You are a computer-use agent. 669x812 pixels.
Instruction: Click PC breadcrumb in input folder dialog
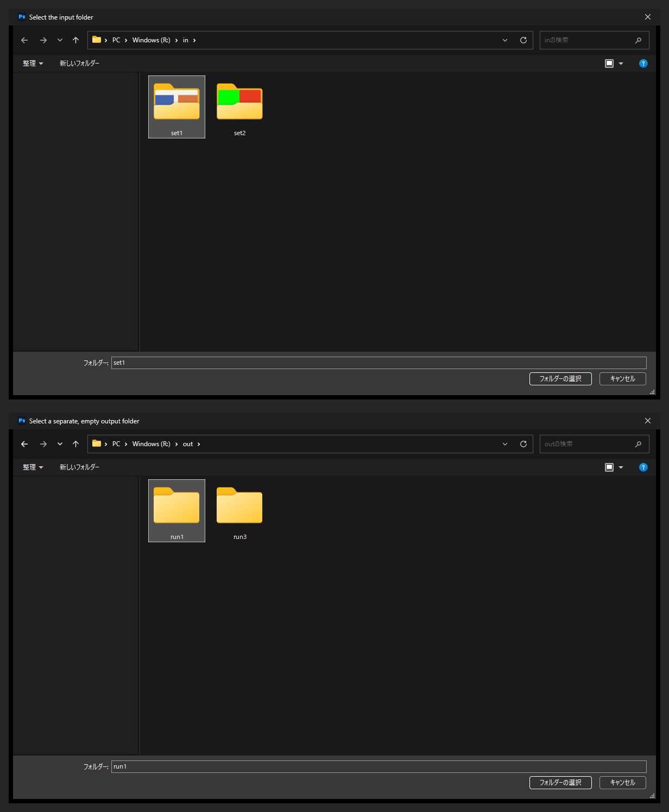click(116, 40)
